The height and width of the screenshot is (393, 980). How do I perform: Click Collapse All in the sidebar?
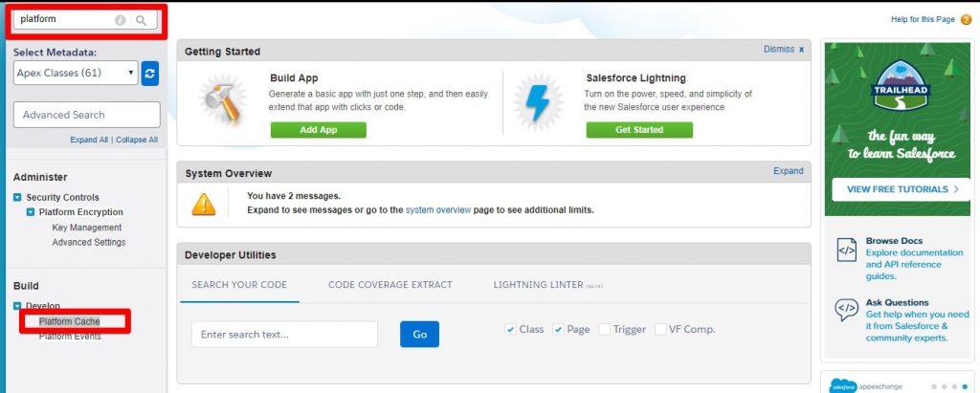137,140
